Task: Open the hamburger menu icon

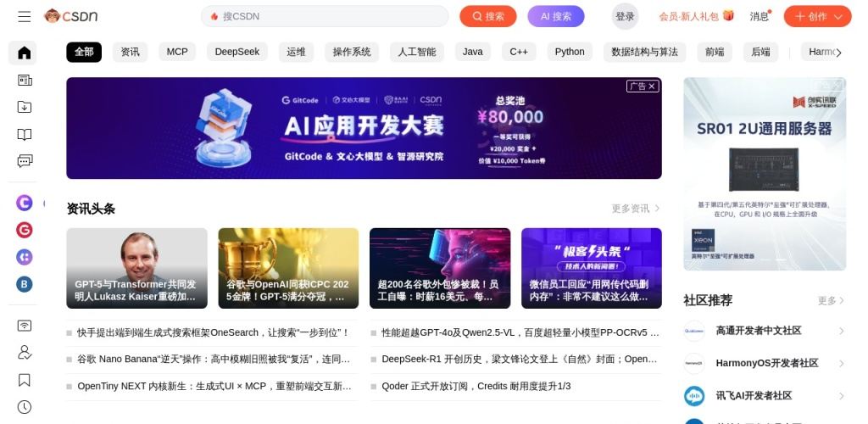Action: pyautogui.click(x=25, y=17)
